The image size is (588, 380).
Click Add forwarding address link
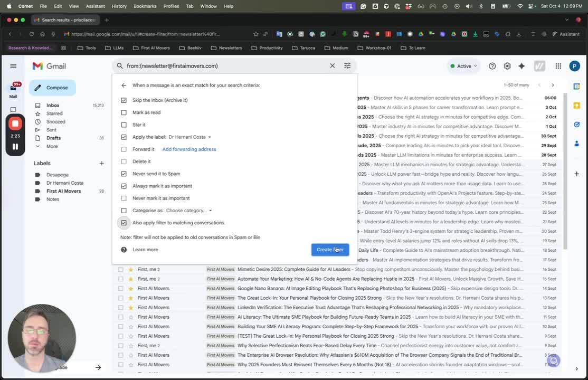point(189,149)
